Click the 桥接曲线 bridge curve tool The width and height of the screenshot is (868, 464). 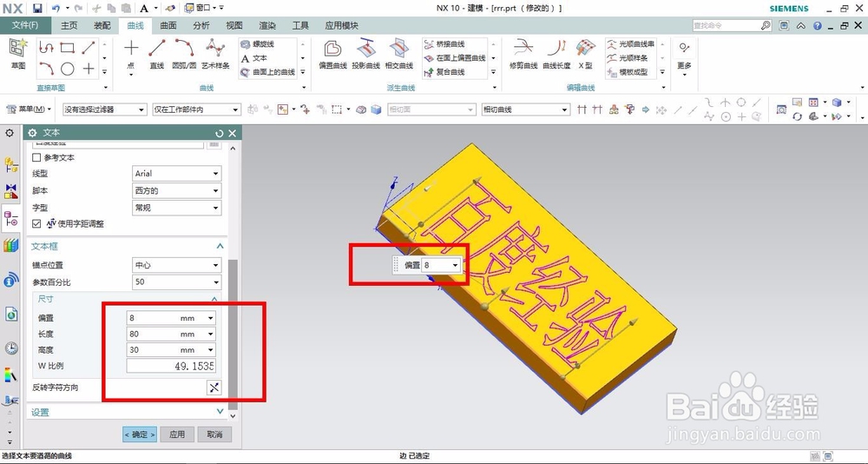[444, 43]
